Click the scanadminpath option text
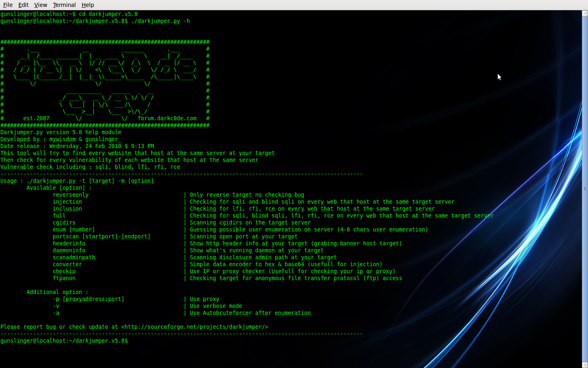The image size is (588, 368). point(74,257)
